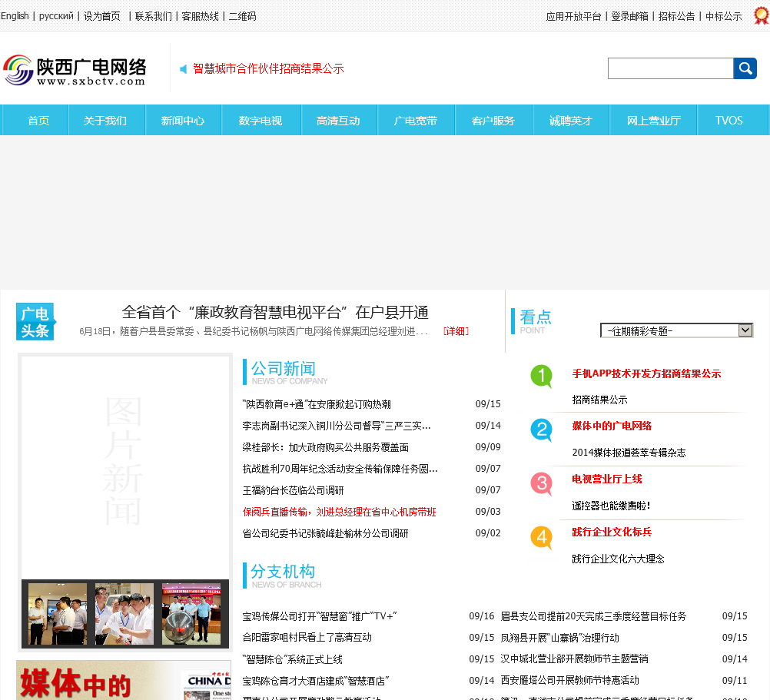Screen dimensions: 770x700
Task: Open branch news 合阳雷家咀村民看上了高清互动
Action: click(307, 638)
